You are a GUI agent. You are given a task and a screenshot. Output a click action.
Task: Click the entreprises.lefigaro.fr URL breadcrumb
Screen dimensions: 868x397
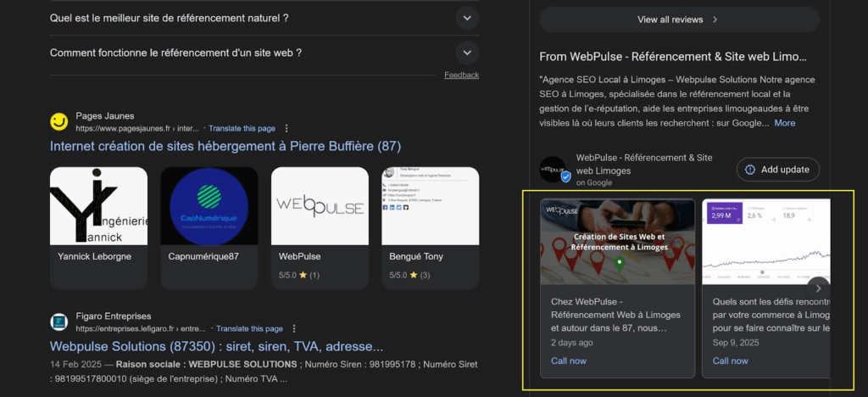click(141, 328)
